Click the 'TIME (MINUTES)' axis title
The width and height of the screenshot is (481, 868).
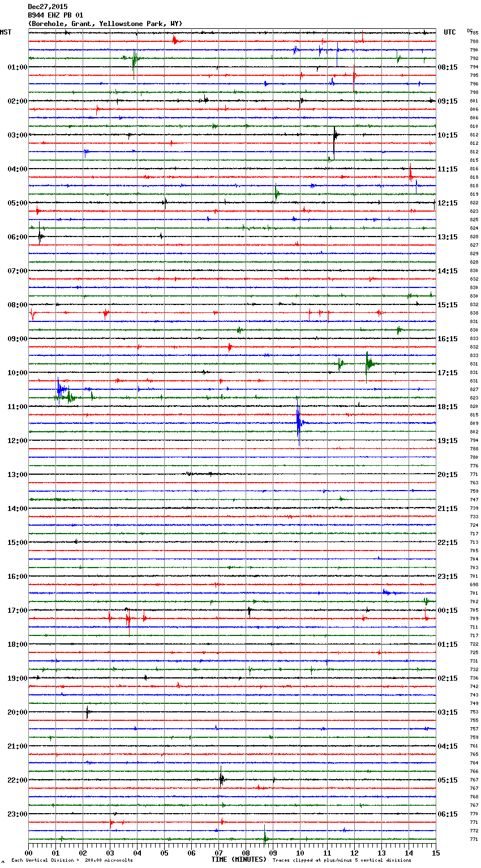coord(239,860)
